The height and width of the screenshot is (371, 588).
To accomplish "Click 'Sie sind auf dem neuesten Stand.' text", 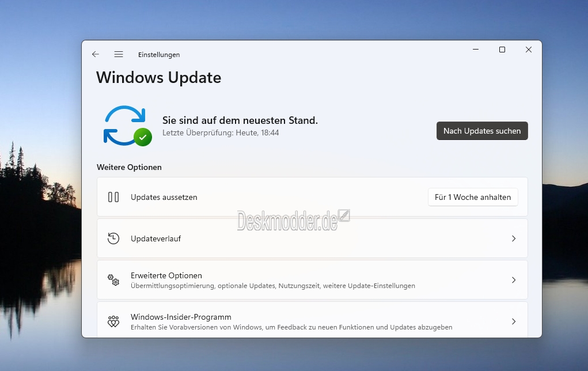I will point(240,120).
